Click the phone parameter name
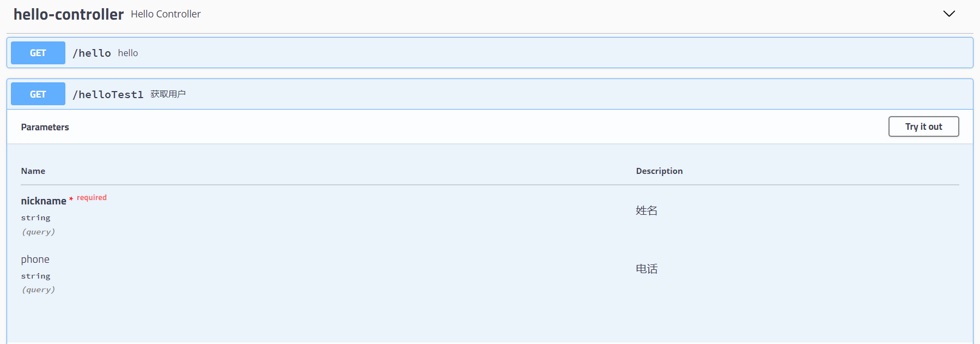 35,259
